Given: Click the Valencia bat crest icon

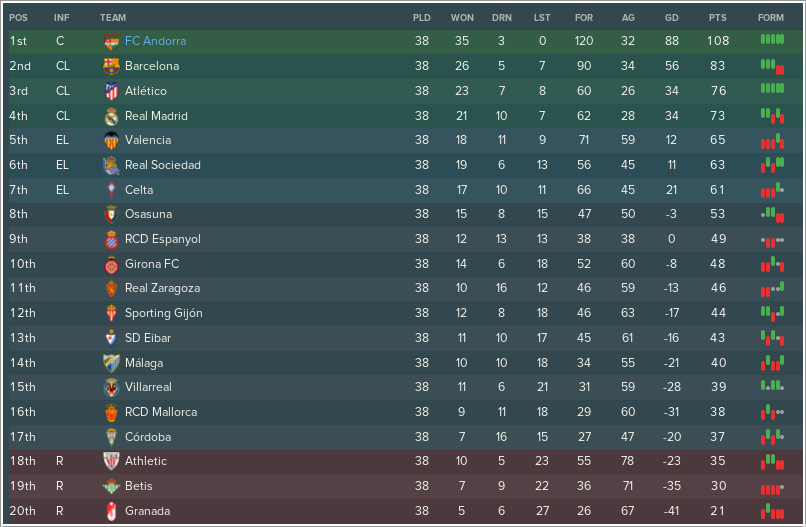Looking at the screenshot, I should tap(111, 140).
